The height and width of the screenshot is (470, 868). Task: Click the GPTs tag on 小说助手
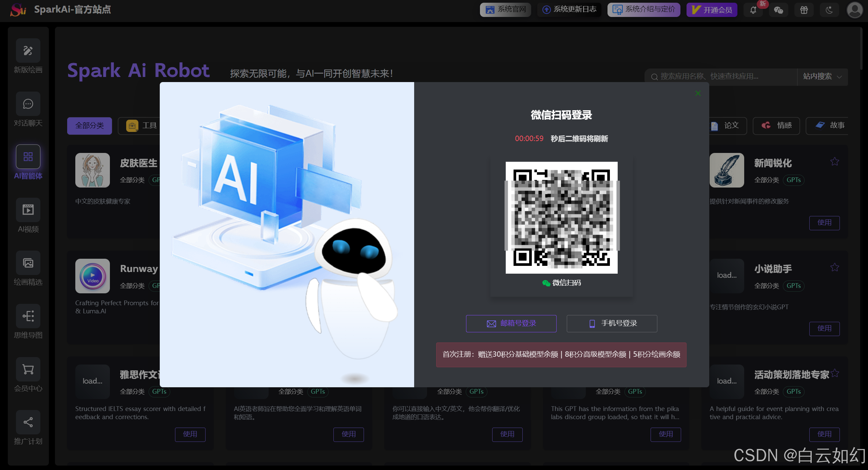[794, 286]
